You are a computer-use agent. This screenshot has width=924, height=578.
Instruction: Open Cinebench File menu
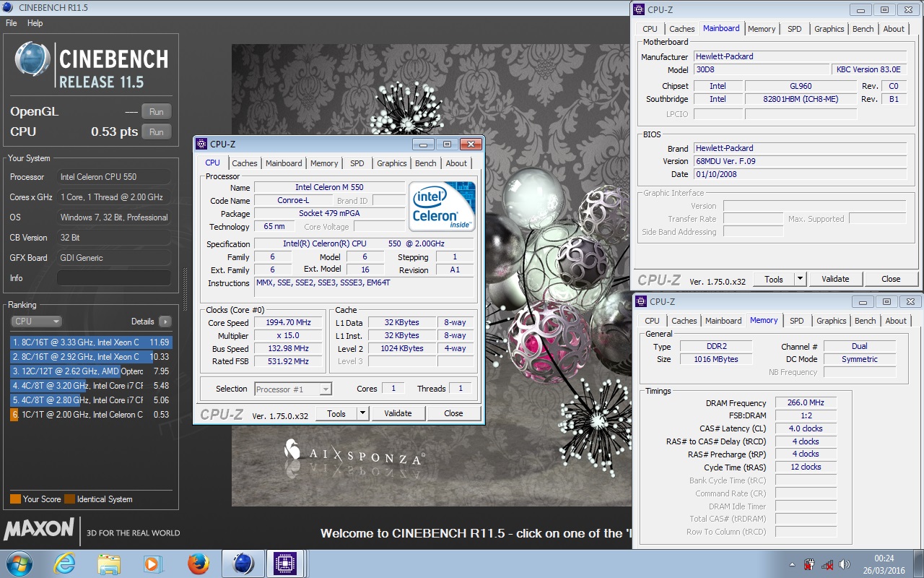pos(12,23)
